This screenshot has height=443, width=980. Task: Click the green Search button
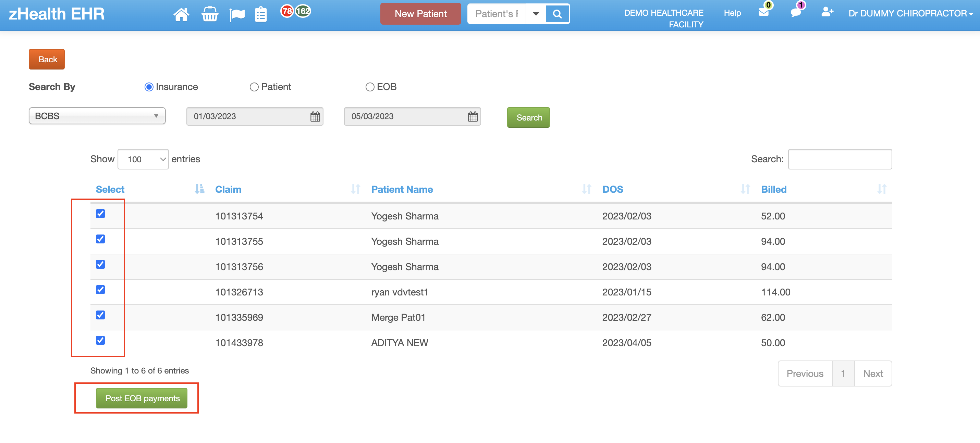[x=528, y=117]
